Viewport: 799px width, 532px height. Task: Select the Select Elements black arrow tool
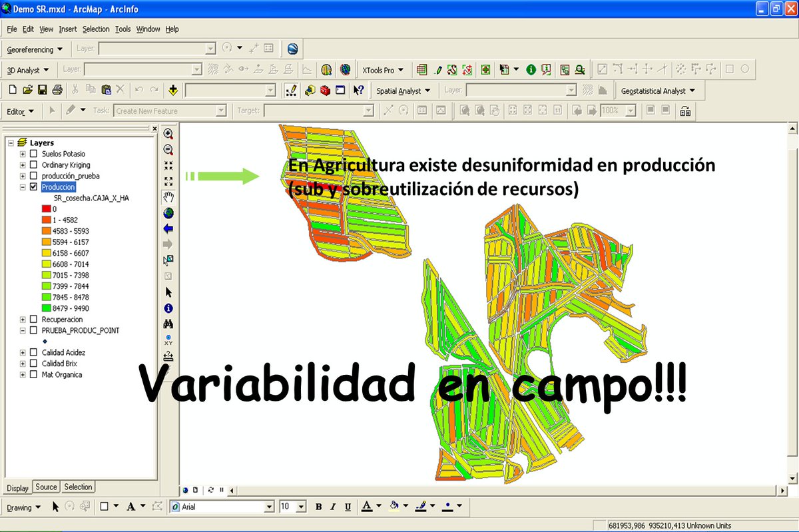168,292
